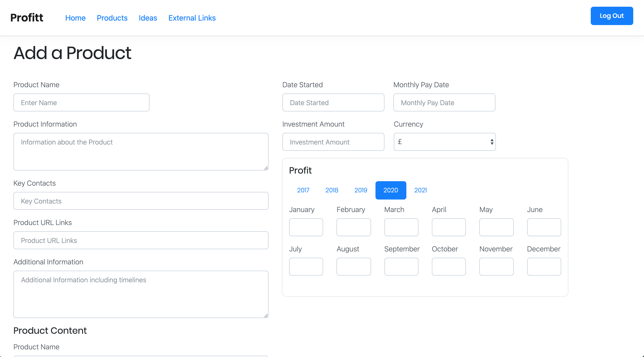The height and width of the screenshot is (357, 644).
Task: Select the 2017 profit year
Action: coord(303,190)
